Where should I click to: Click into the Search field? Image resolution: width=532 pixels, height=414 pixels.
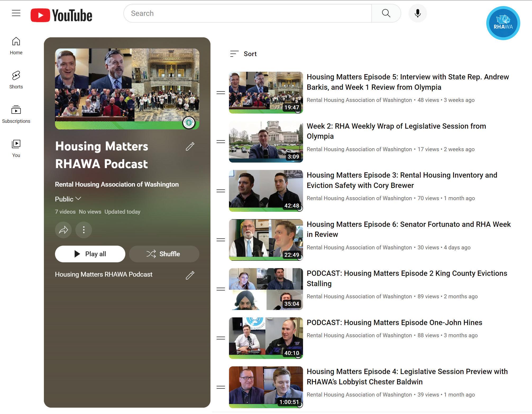click(x=247, y=13)
